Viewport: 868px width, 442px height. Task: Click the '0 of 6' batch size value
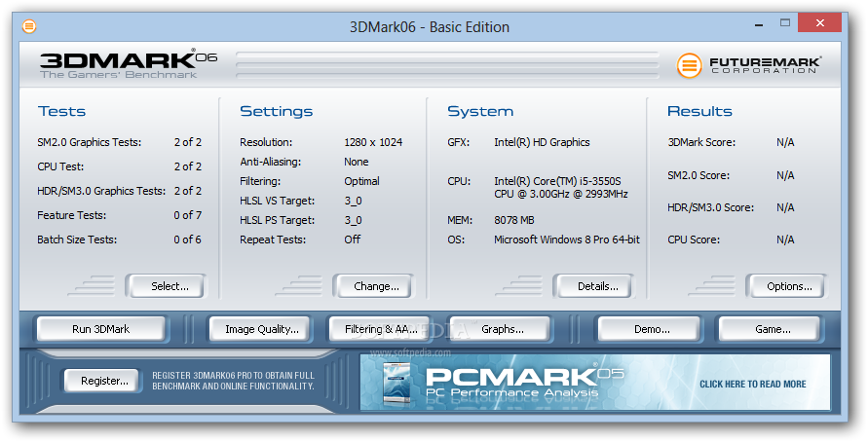pyautogui.click(x=188, y=239)
